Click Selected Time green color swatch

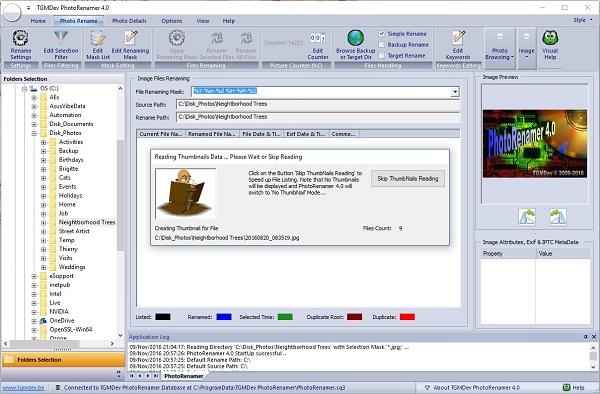click(285, 317)
